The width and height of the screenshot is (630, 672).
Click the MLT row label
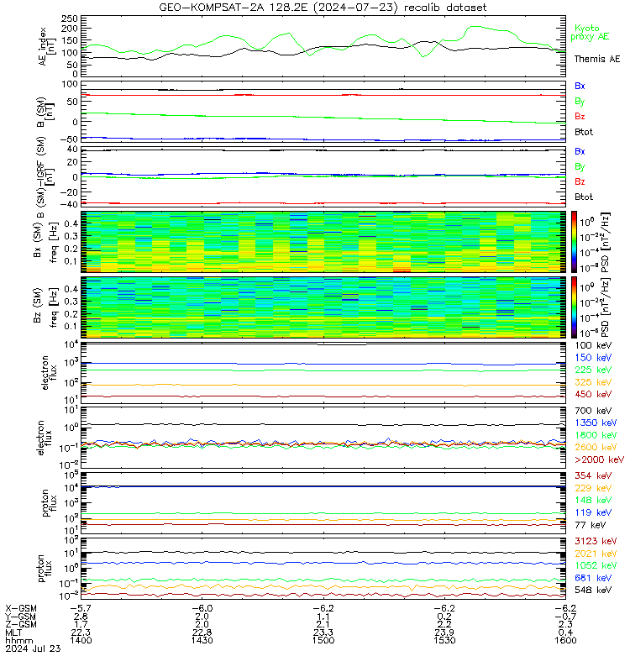click(13, 633)
